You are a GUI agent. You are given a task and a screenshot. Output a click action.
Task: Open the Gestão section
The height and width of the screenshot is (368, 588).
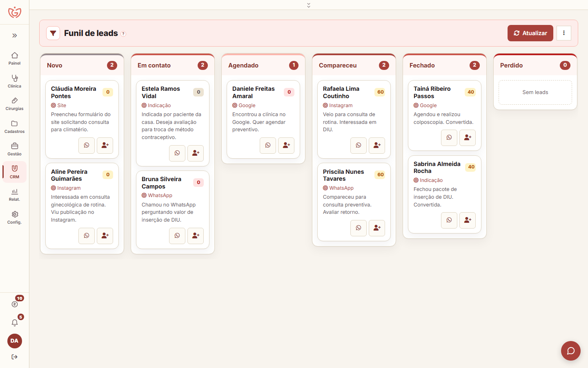tap(15, 149)
